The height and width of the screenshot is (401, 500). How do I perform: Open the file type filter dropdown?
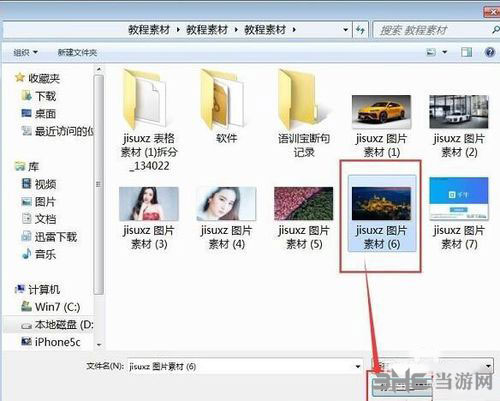tap(432, 366)
